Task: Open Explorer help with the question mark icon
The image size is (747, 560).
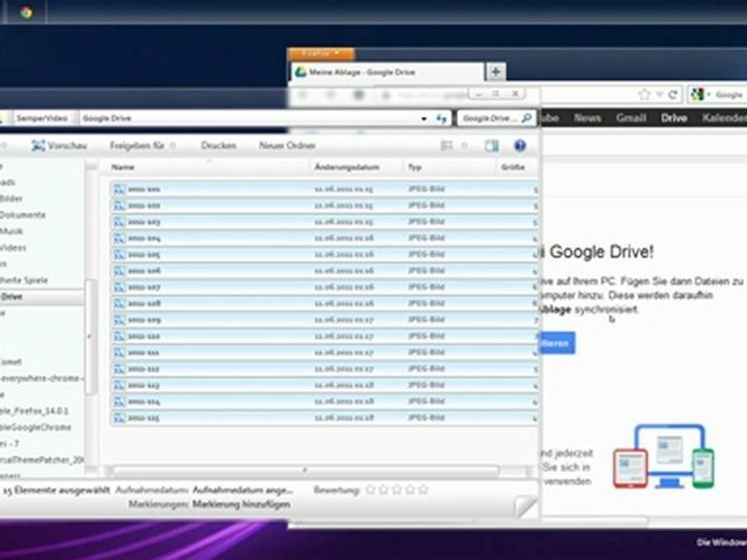Action: click(520, 145)
